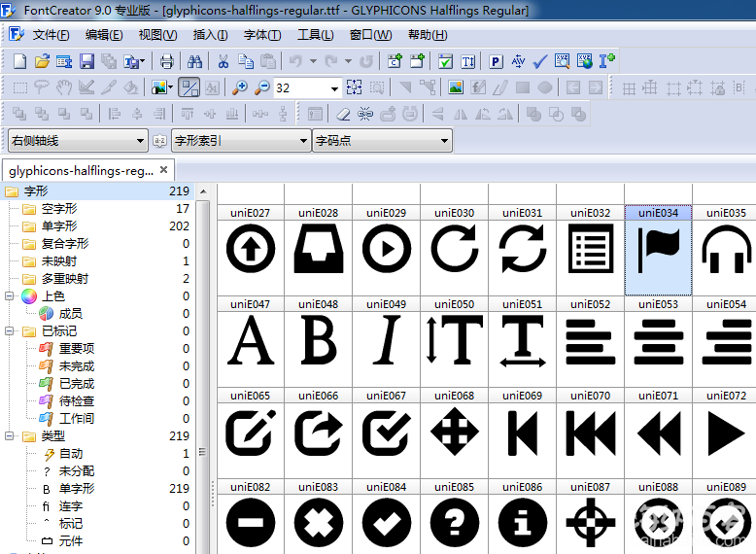Open the 工具(L) menu
This screenshot has width=756, height=554.
(315, 35)
